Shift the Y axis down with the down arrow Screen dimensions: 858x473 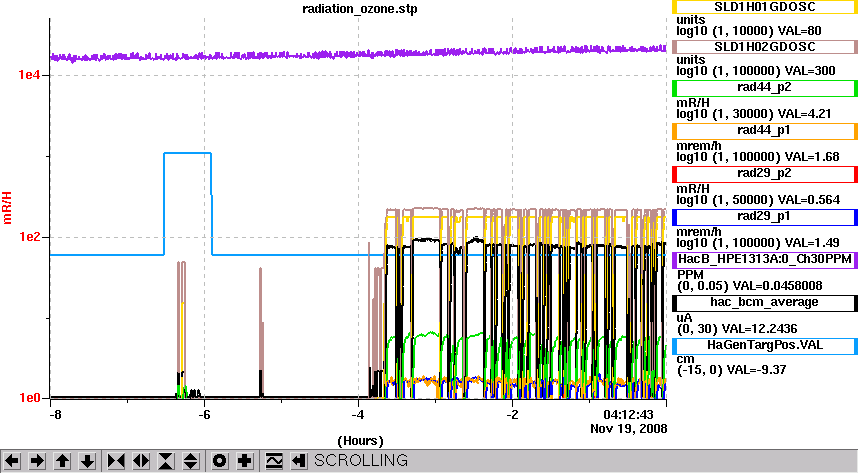click(x=88, y=461)
